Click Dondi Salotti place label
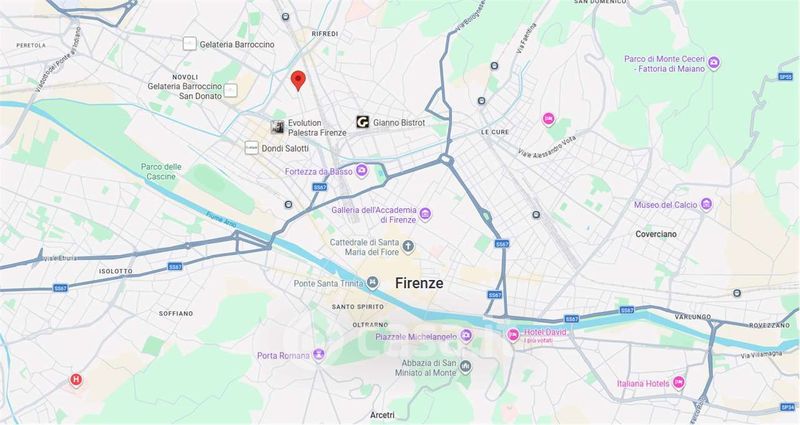The height and width of the screenshot is (425, 800). (285, 148)
